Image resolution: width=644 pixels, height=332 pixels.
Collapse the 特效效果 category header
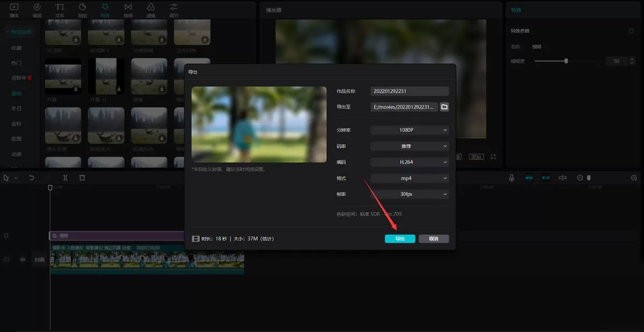19,32
